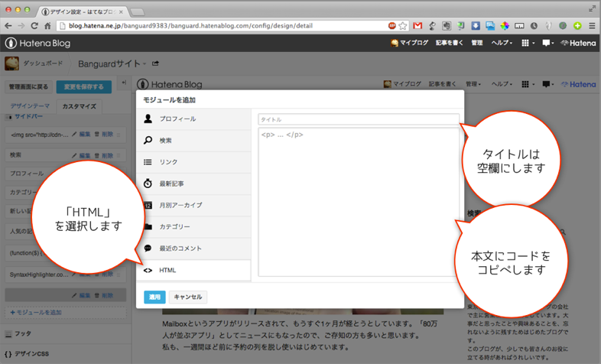Switch to the デザインテーマ tab
This screenshot has height=364, width=601.
30,106
